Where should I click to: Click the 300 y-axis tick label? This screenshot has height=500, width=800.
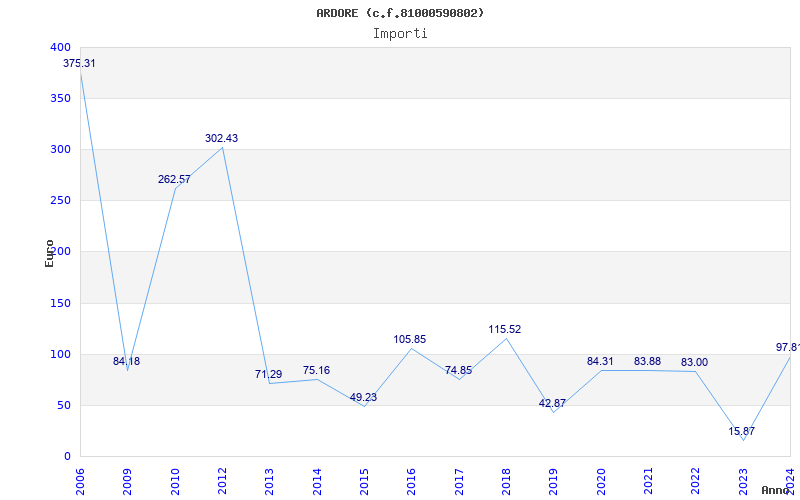(x=60, y=149)
